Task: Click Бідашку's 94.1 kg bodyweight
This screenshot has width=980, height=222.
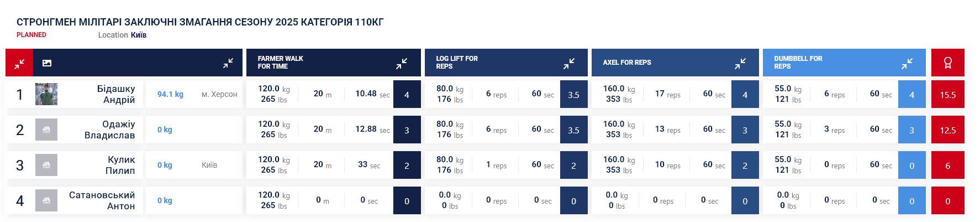Action: pyautogui.click(x=170, y=94)
